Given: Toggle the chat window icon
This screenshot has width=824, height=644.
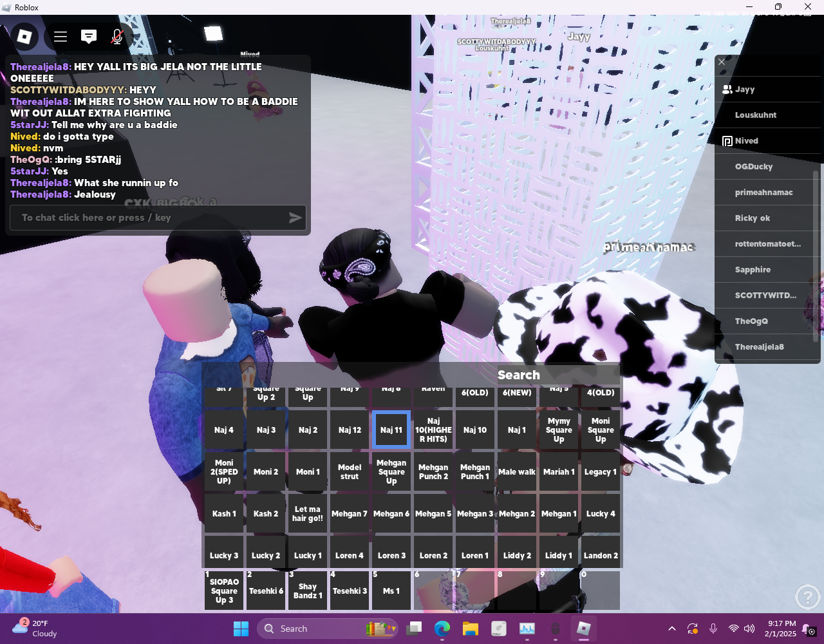Looking at the screenshot, I should point(89,37).
